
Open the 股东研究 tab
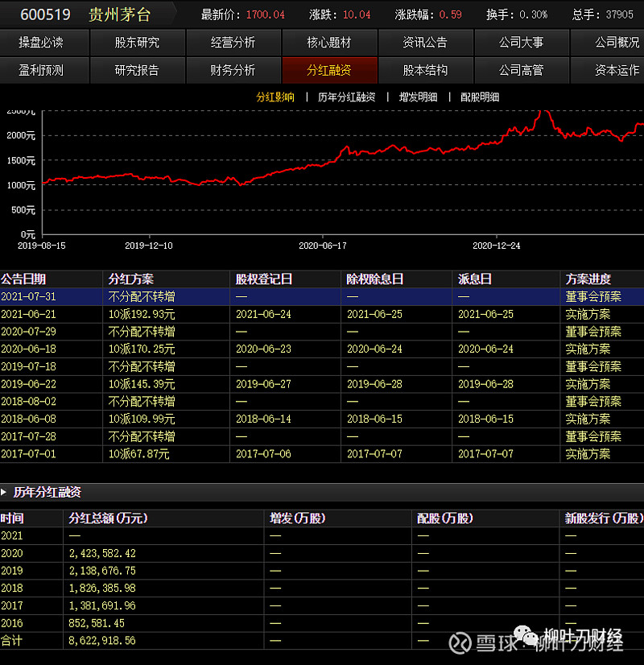[x=138, y=43]
